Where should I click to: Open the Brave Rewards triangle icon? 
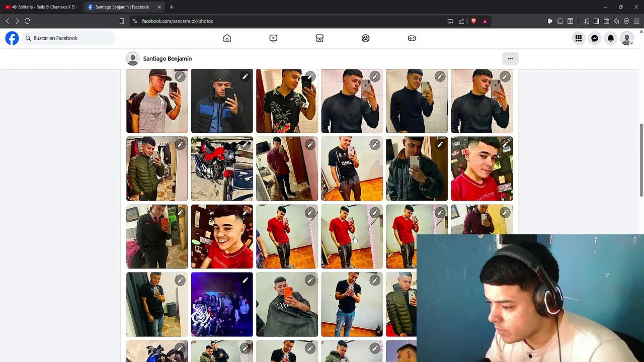pos(485,21)
